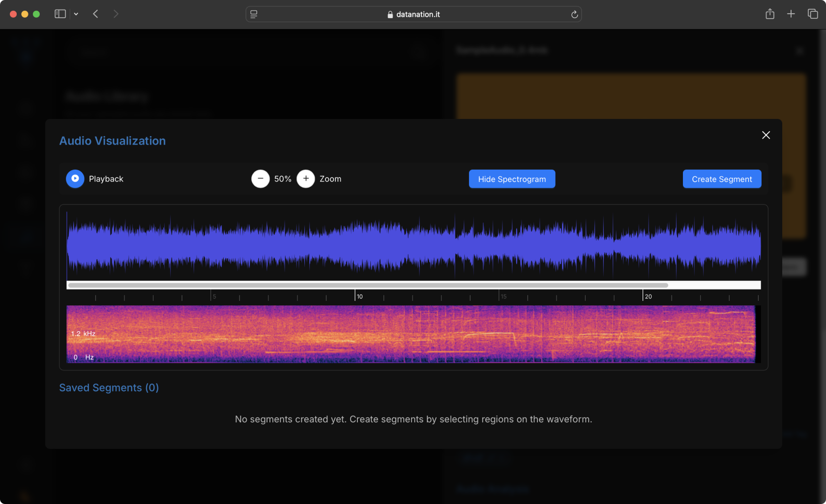Jump to the 20-second timeline marker
This screenshot has height=504, width=826.
pyautogui.click(x=644, y=296)
